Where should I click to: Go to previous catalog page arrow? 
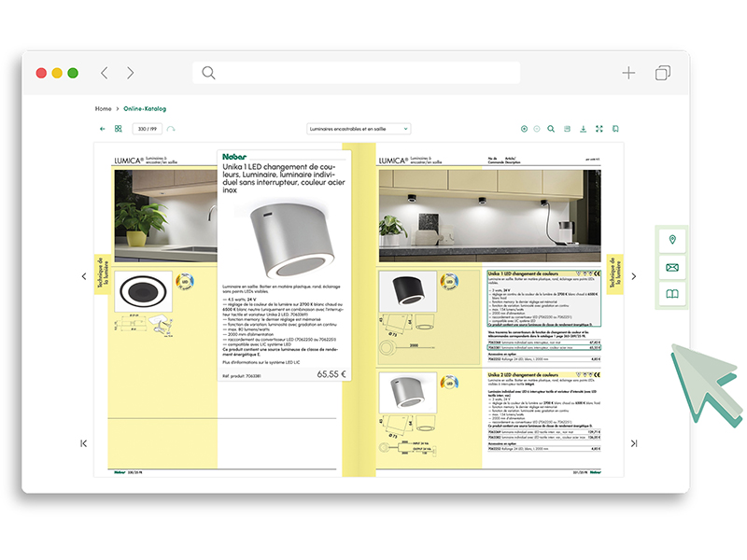point(84,276)
